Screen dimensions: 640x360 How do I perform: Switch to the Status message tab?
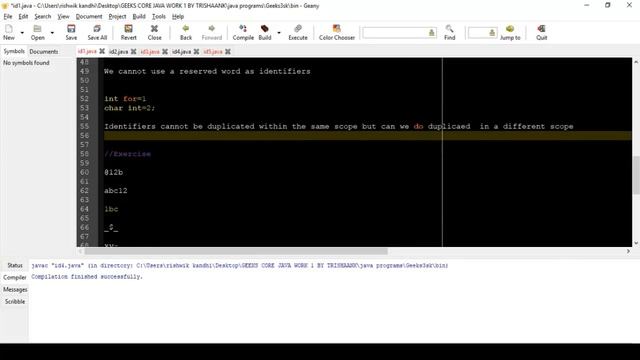(x=15, y=265)
